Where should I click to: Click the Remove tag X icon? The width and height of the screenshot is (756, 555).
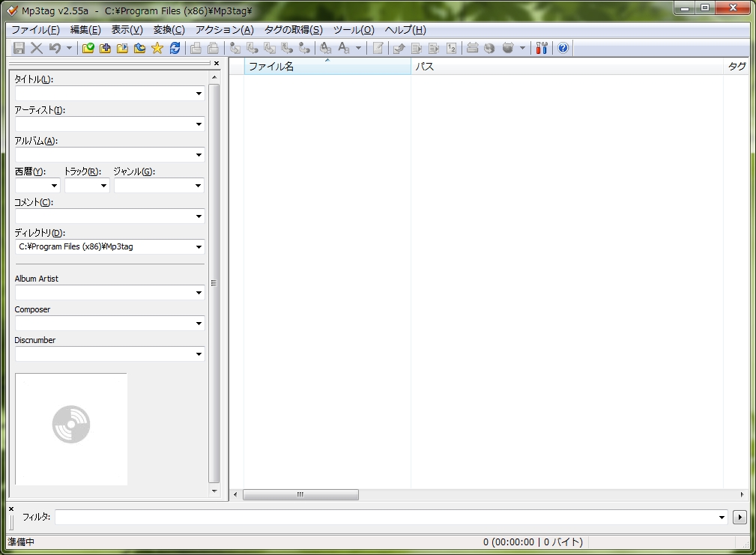coord(37,48)
